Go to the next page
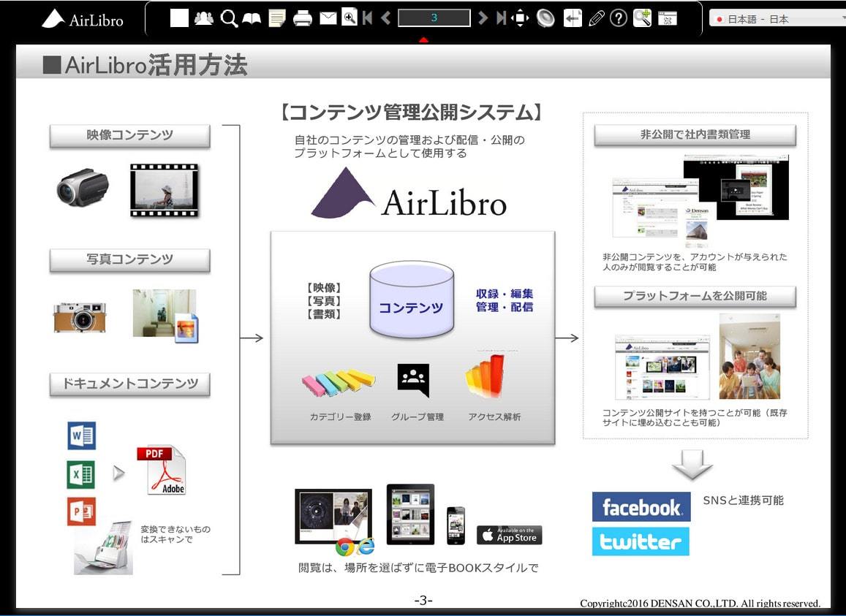The image size is (846, 616). (483, 18)
